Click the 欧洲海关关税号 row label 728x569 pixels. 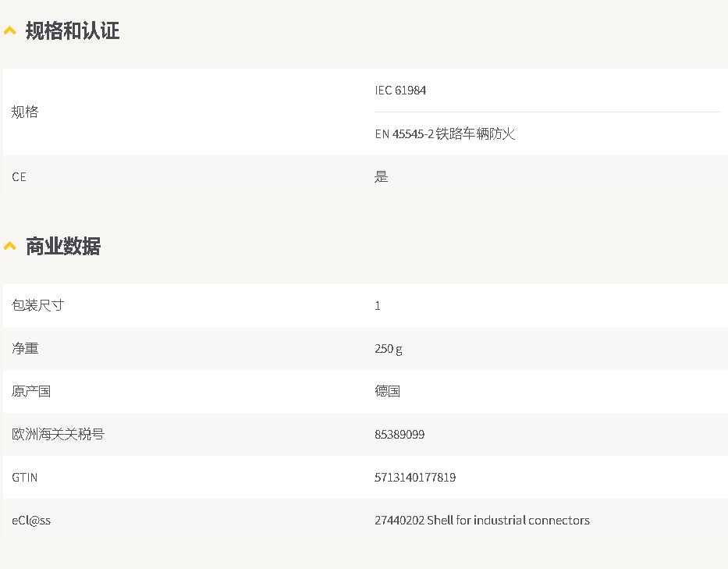[x=58, y=434]
